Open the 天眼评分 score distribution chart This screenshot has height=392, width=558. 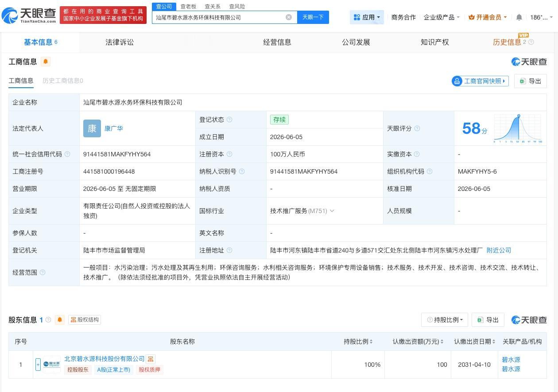518,128
